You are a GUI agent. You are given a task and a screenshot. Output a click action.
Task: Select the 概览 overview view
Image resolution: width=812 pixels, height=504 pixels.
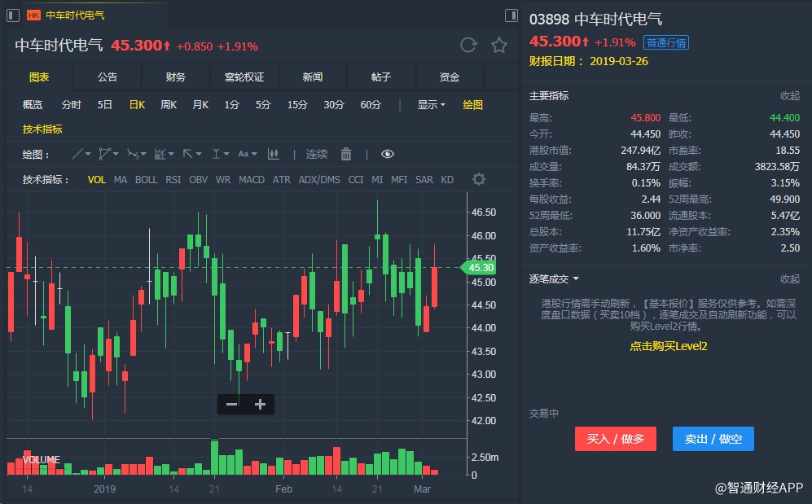[33, 104]
